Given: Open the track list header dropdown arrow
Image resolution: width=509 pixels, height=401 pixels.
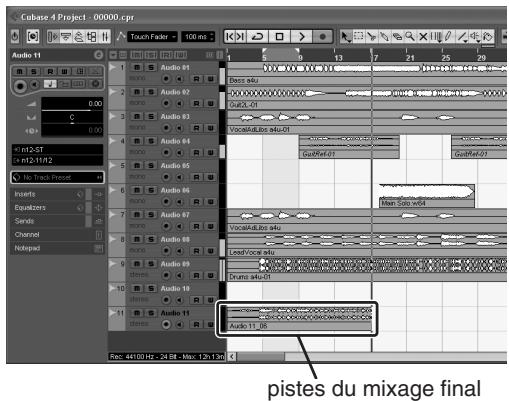Looking at the screenshot, I should (x=113, y=55).
